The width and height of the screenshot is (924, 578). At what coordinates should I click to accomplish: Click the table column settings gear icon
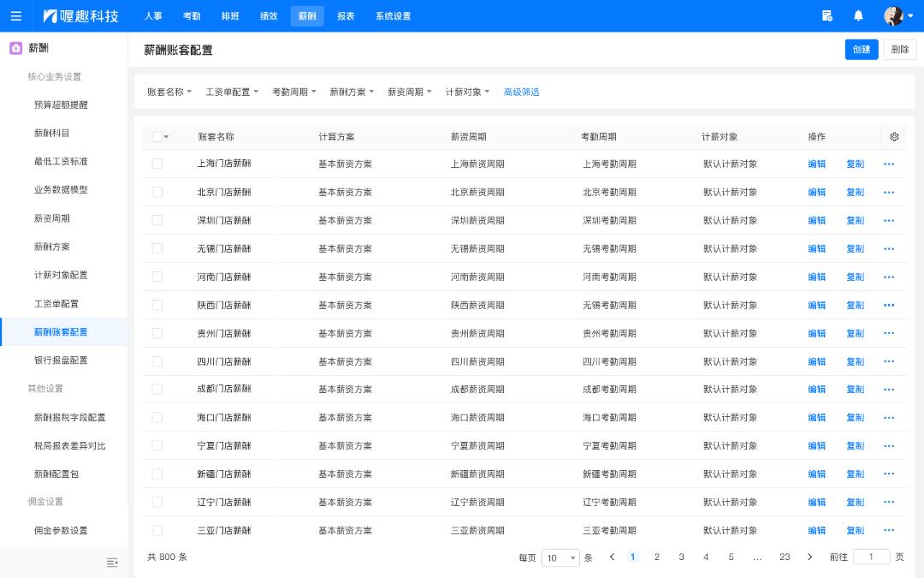coord(894,137)
